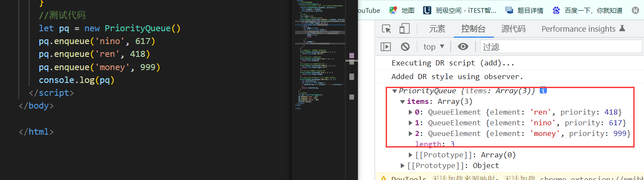Click the 题目详情 bookmark icon
The height and width of the screenshot is (180, 644).
coord(509,10)
